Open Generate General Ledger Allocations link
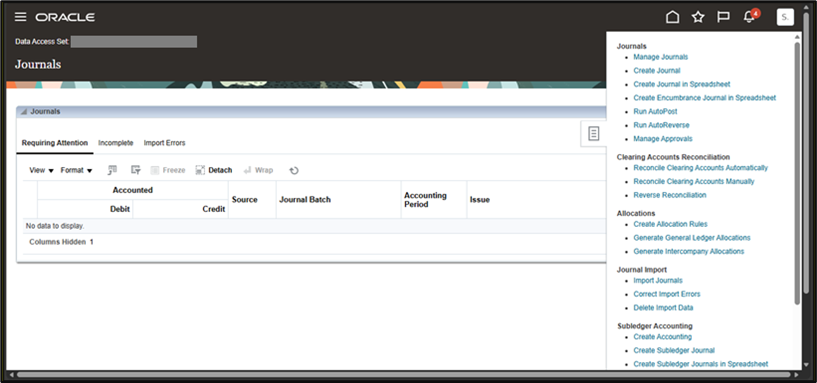The image size is (817, 383). [691, 238]
